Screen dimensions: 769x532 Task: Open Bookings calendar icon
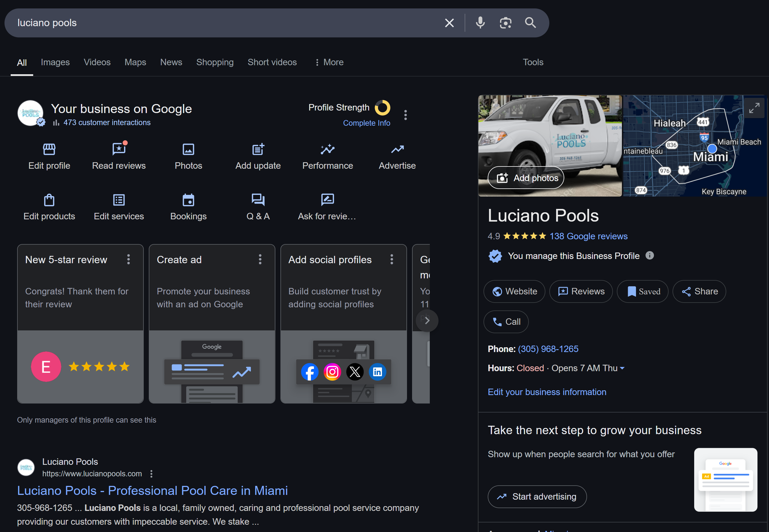pyautogui.click(x=188, y=200)
